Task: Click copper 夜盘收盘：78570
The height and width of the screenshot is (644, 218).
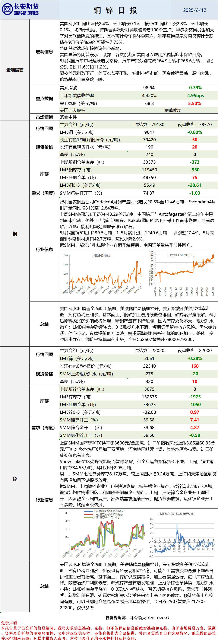Action: [195, 124]
